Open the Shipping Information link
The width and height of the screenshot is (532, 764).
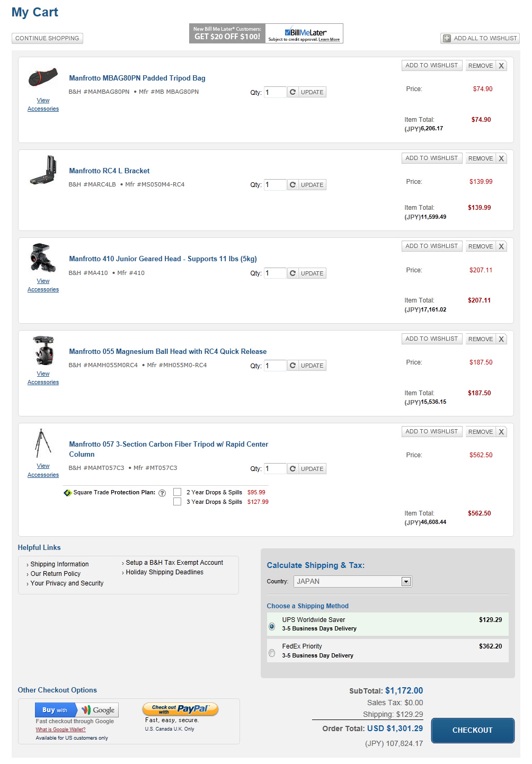pyautogui.click(x=59, y=564)
